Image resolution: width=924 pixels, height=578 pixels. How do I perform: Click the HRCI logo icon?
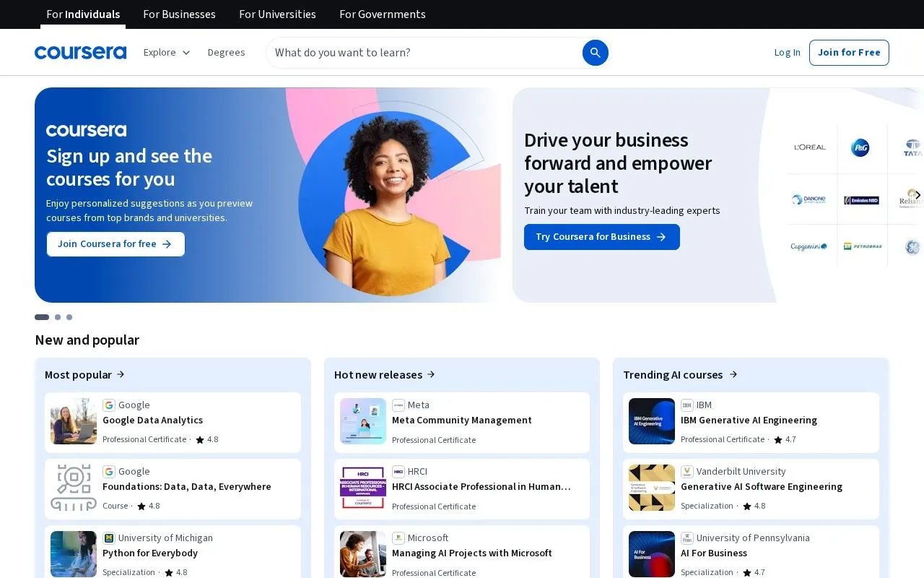coord(398,472)
